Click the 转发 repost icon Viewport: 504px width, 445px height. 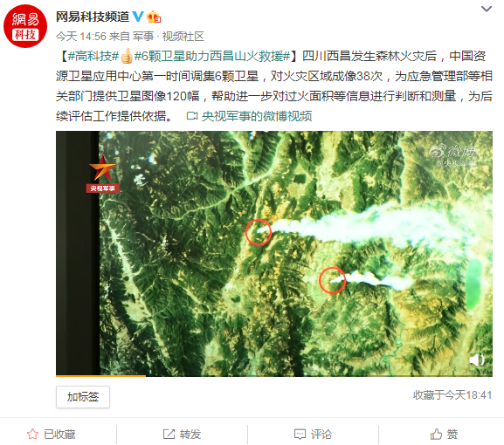pos(169,434)
